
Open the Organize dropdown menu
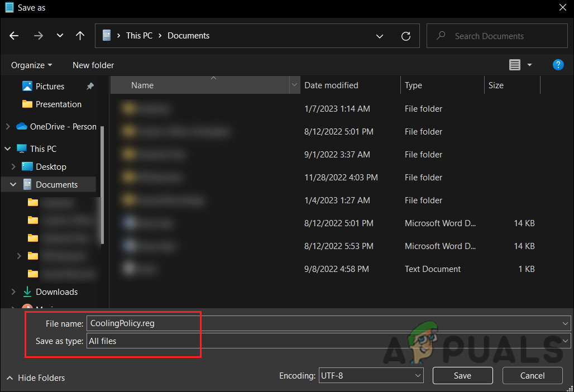coord(31,65)
